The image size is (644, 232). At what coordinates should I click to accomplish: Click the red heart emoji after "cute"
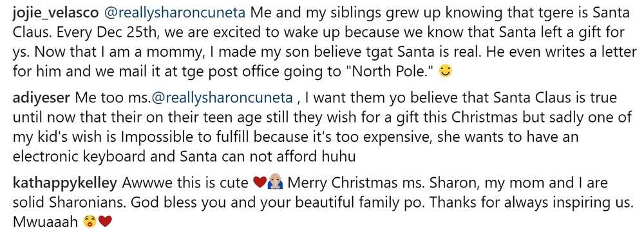click(x=260, y=184)
